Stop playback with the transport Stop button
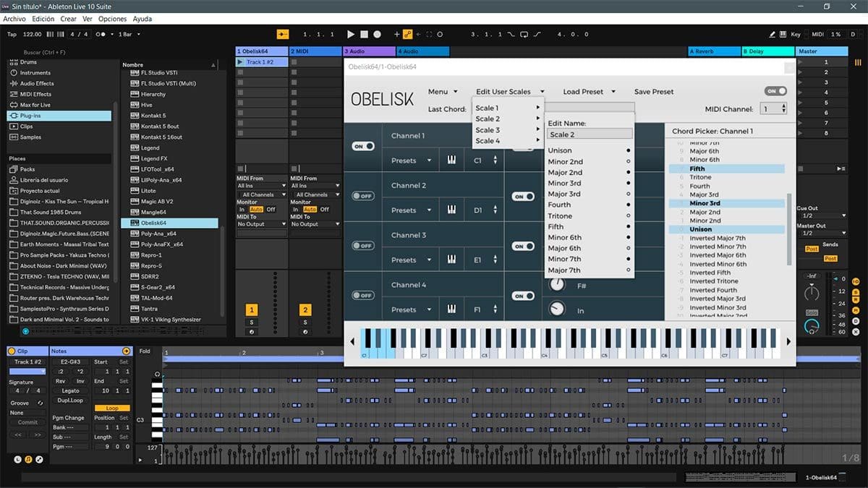The width and height of the screenshot is (868, 488). click(365, 34)
